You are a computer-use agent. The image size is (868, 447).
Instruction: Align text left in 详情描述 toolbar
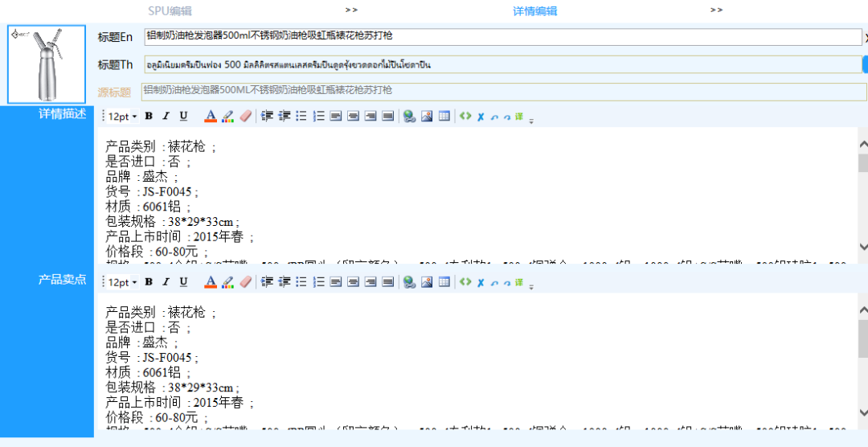(x=336, y=116)
